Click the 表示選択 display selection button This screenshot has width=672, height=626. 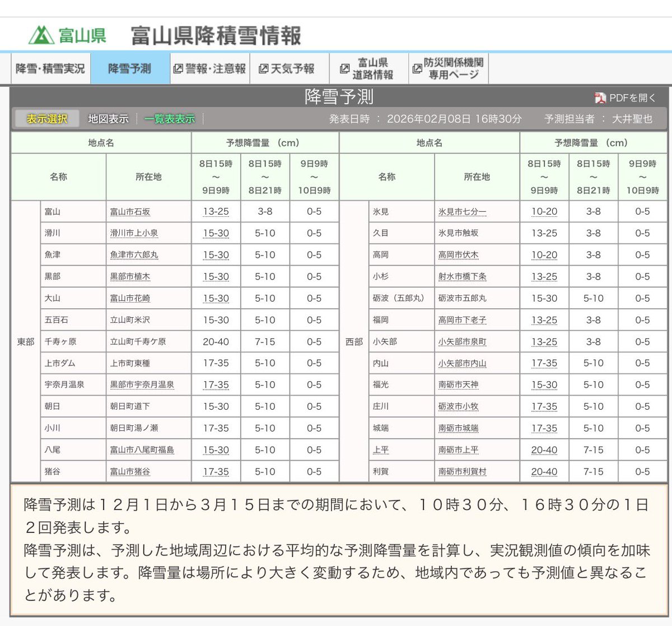point(46,118)
